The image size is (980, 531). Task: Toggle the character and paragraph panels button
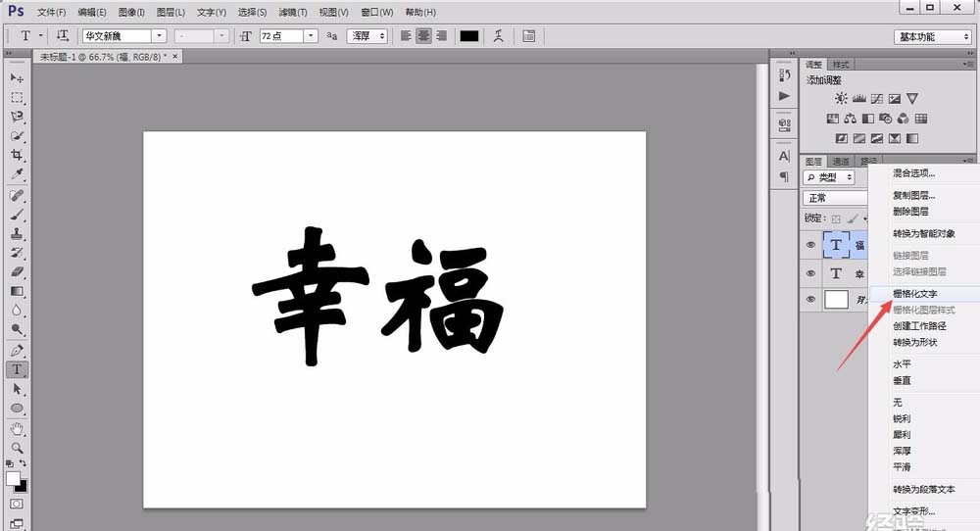point(529,36)
